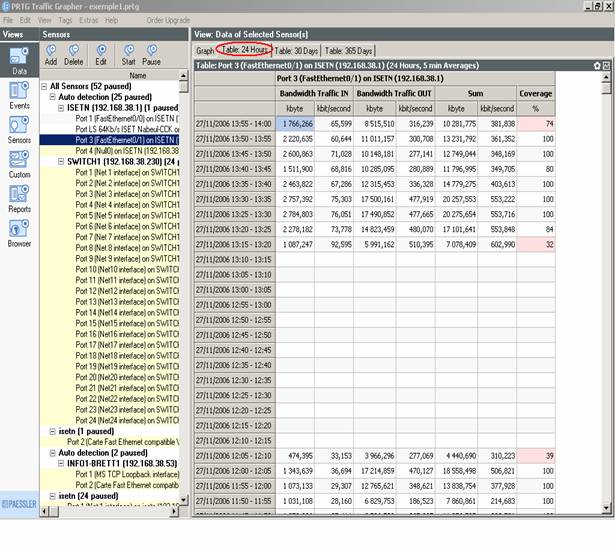The image size is (615, 552).
Task: Click the Order Upgrade link
Action: tap(167, 20)
